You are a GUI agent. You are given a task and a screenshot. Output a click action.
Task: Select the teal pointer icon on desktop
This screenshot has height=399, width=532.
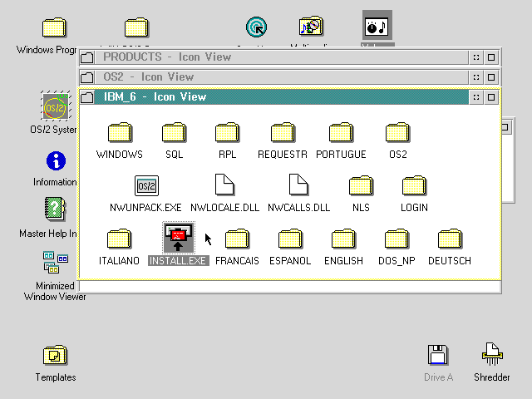pos(256,27)
